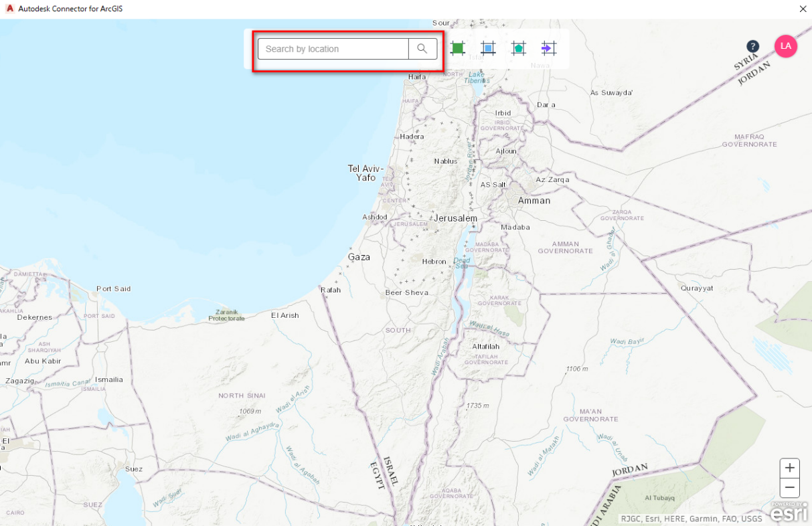Click the Haifa city label
The image size is (812, 526).
click(x=417, y=77)
